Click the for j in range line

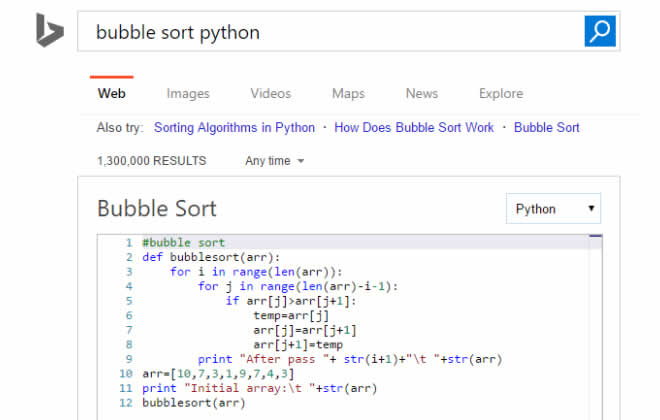tap(298, 287)
